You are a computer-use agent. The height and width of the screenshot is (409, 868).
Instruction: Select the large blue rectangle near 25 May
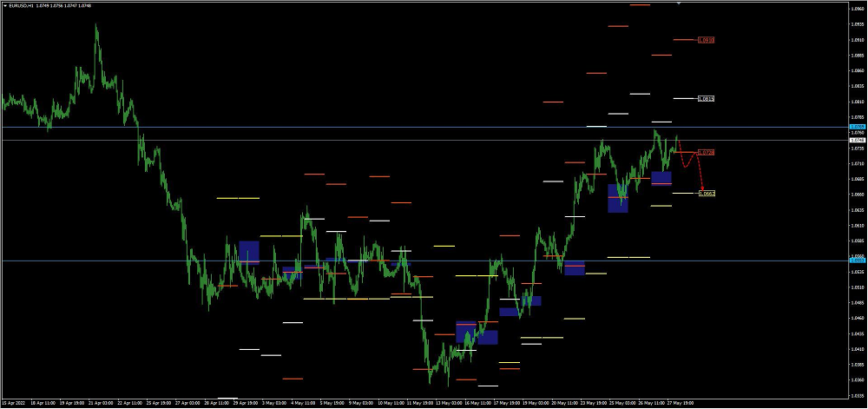point(617,198)
